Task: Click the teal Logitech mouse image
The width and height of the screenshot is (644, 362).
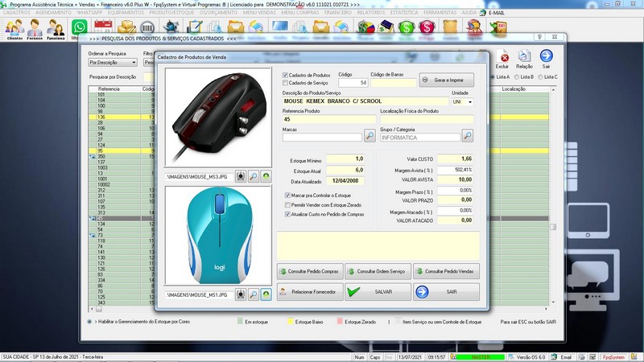Action: [218, 235]
